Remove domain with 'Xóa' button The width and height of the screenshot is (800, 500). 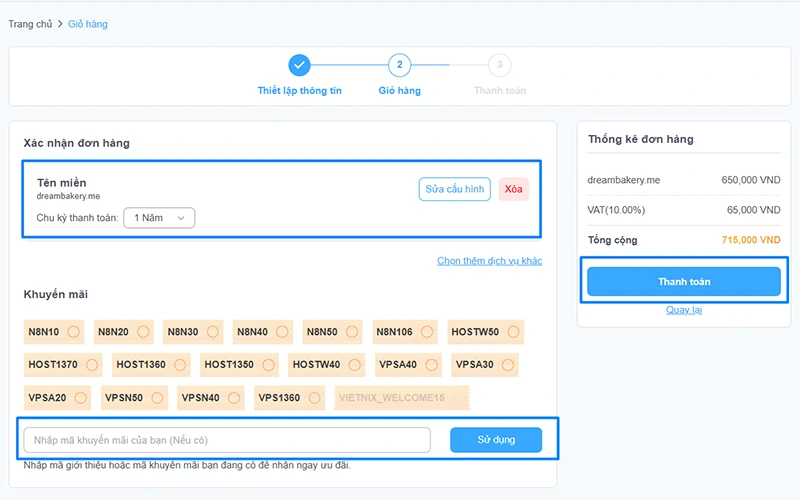point(513,189)
